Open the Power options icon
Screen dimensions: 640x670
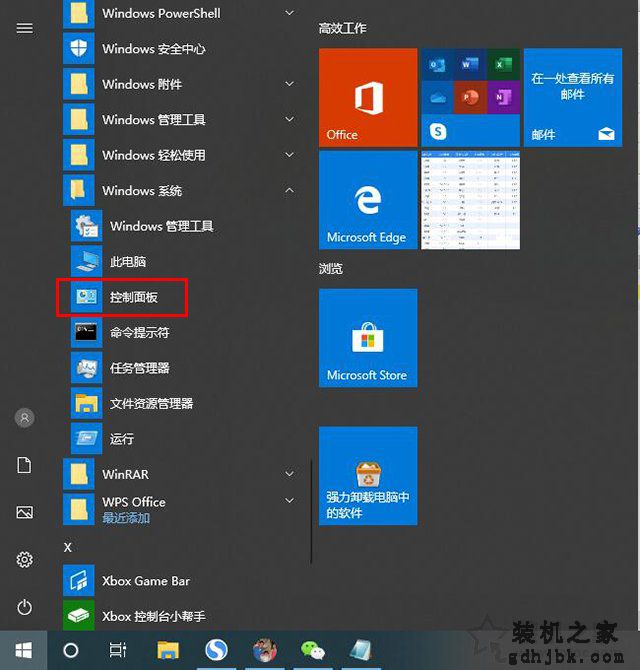[x=24, y=607]
